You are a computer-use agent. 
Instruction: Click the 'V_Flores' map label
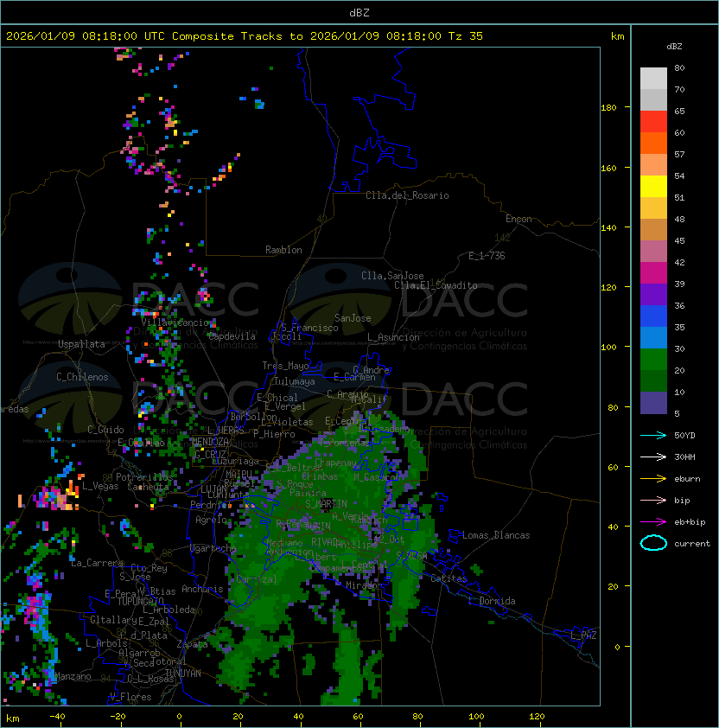point(130,697)
